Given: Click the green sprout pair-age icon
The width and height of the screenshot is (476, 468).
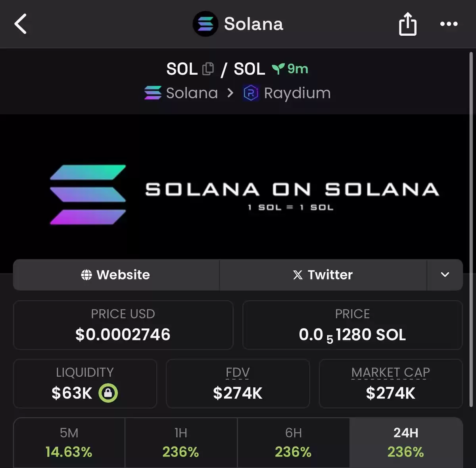Looking at the screenshot, I should click(278, 69).
